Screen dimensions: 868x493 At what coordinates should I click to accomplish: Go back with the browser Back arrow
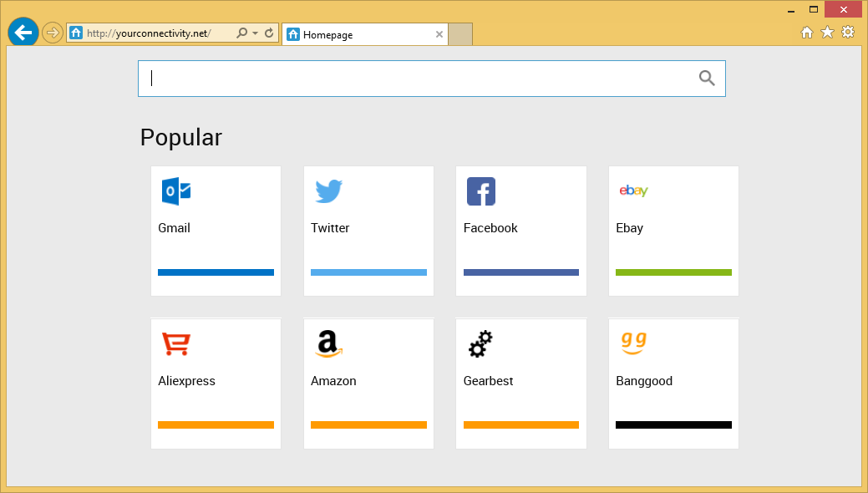(x=23, y=33)
